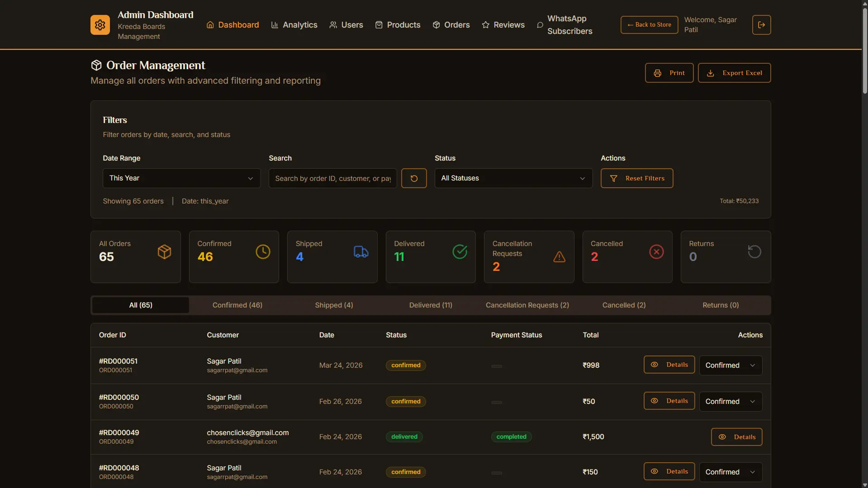This screenshot has width=868, height=488.
Task: Click the WhatsApp Subscribers chat icon
Action: (x=540, y=25)
